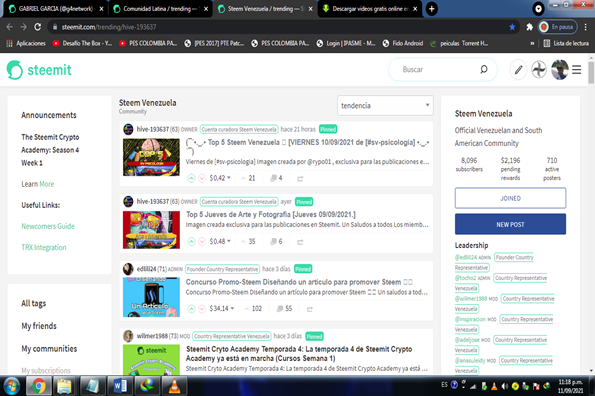Image resolution: width=595 pixels, height=396 pixels.
Task: Upvote the Concurso Promo-Steem post
Action: [x=192, y=309]
